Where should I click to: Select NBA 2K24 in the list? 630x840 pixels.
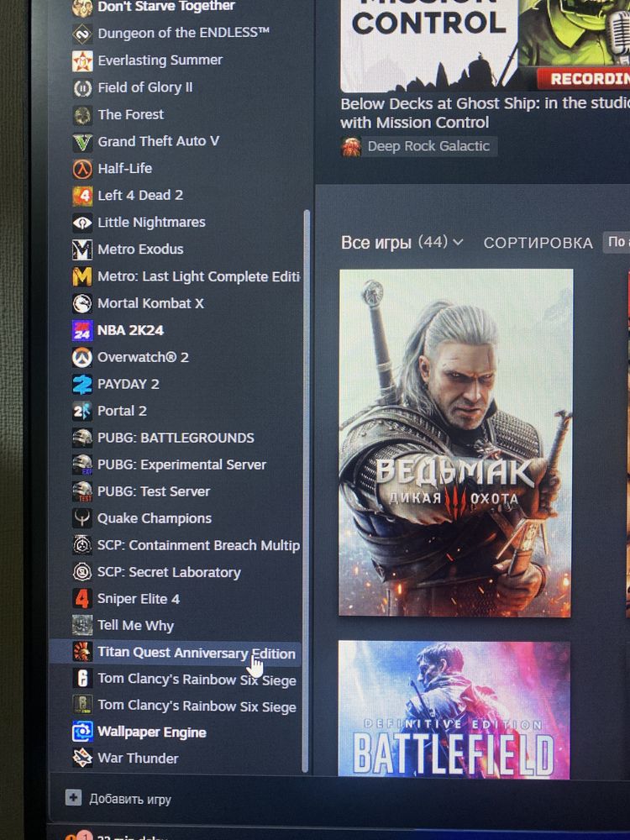coord(130,330)
